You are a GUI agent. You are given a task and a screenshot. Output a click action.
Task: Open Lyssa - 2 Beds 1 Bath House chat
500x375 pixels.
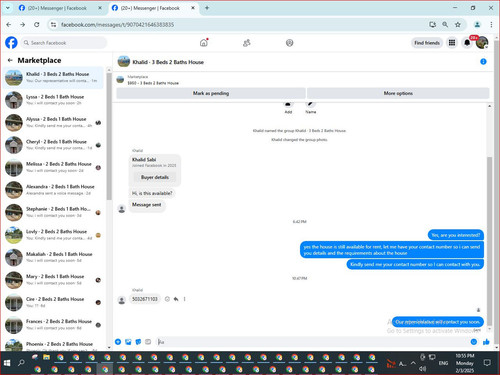53,100
